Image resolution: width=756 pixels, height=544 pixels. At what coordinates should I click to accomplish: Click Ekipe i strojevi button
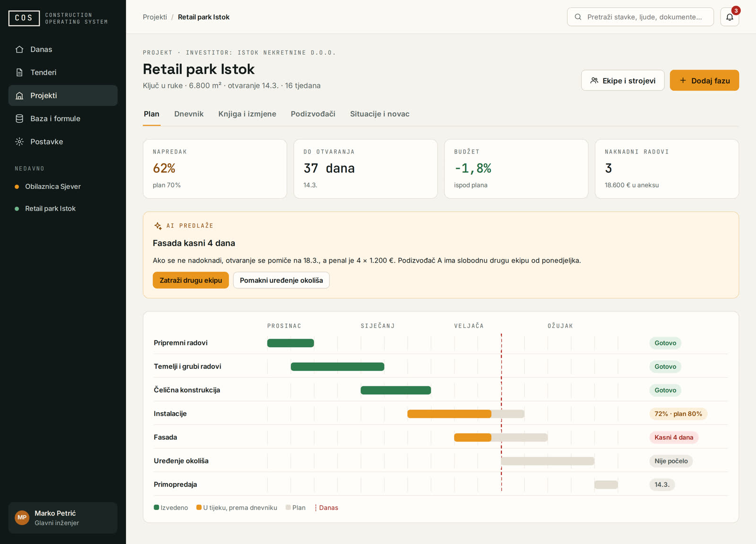point(623,80)
